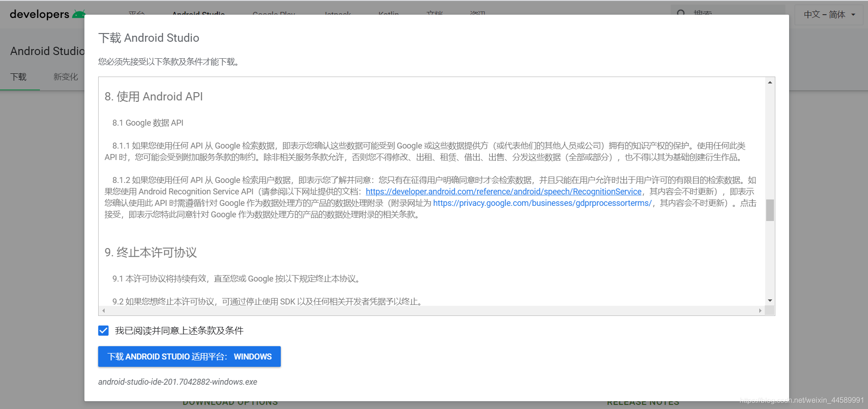Image resolution: width=868 pixels, height=409 pixels.
Task: Click the vertical scrollbar thumb in terms box
Action: click(x=770, y=210)
